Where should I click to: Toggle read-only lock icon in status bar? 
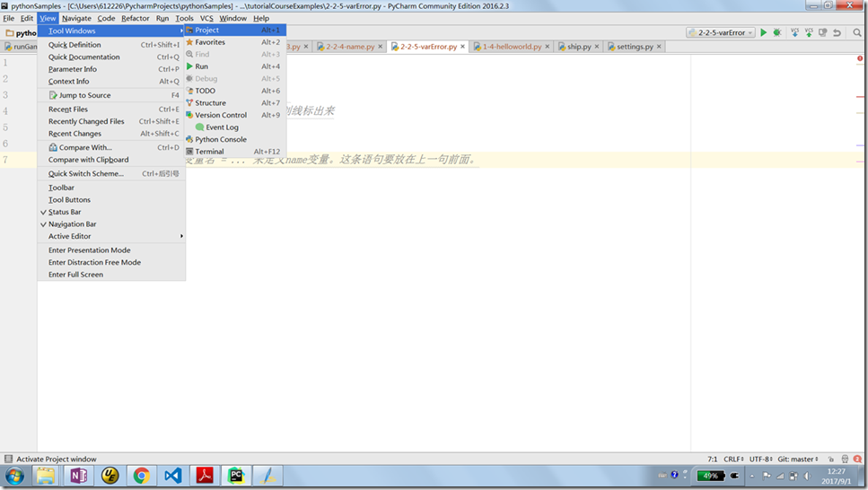831,459
